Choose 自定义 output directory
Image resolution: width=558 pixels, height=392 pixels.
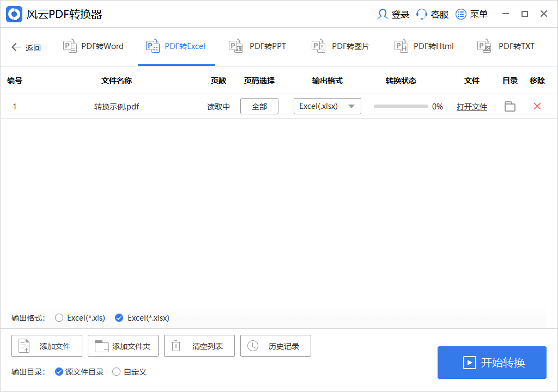[117, 372]
